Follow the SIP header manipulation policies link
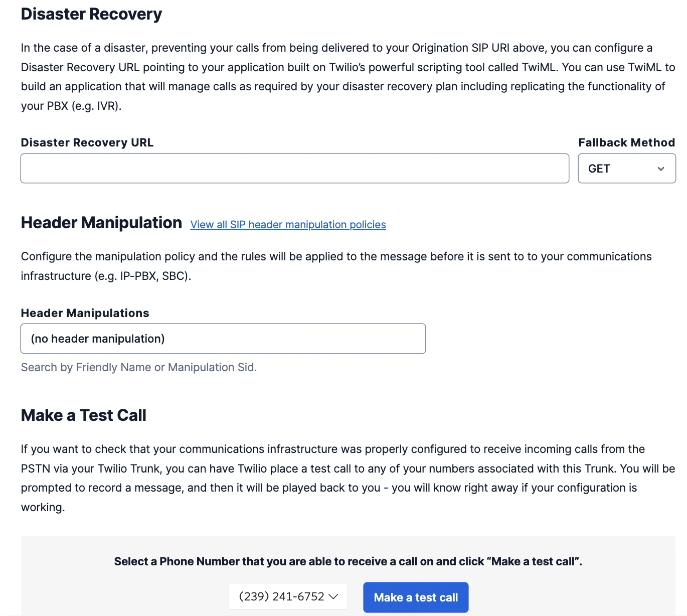This screenshot has height=616, width=687. (x=287, y=224)
